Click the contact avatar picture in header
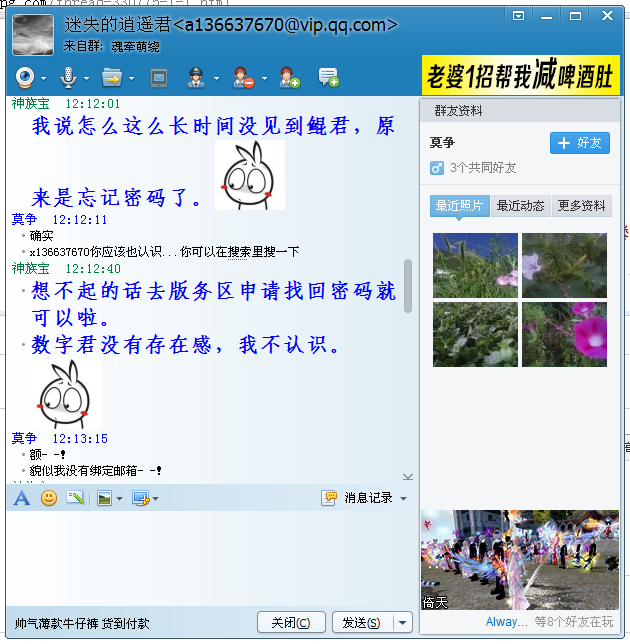 [33, 34]
